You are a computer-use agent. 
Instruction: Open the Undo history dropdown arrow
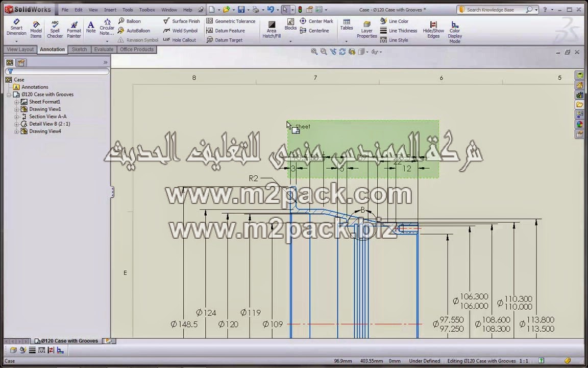click(x=277, y=10)
